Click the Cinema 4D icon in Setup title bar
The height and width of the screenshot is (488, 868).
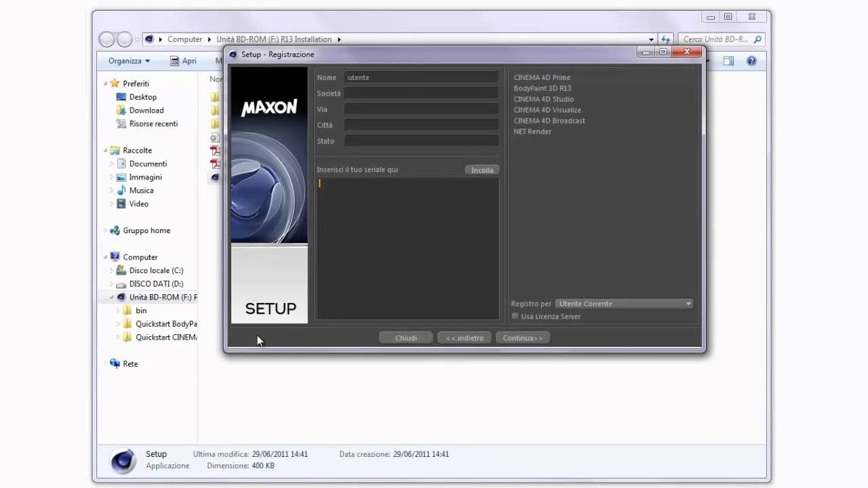pyautogui.click(x=233, y=54)
